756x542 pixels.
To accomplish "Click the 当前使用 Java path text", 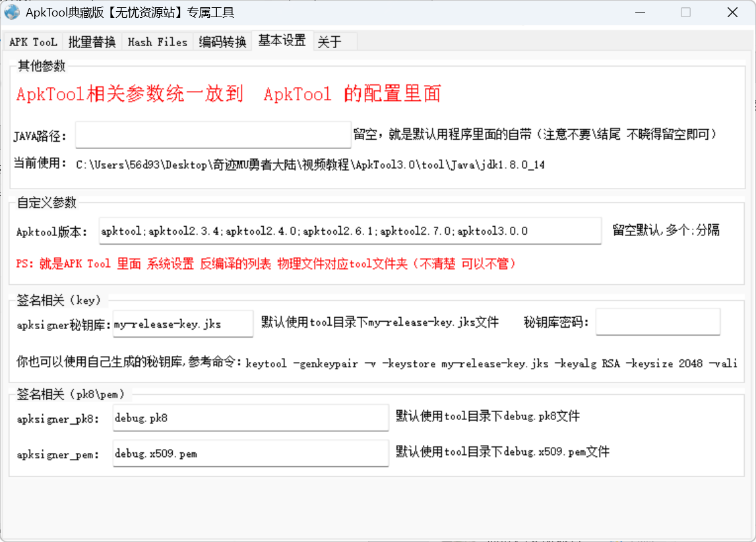I will (311, 165).
